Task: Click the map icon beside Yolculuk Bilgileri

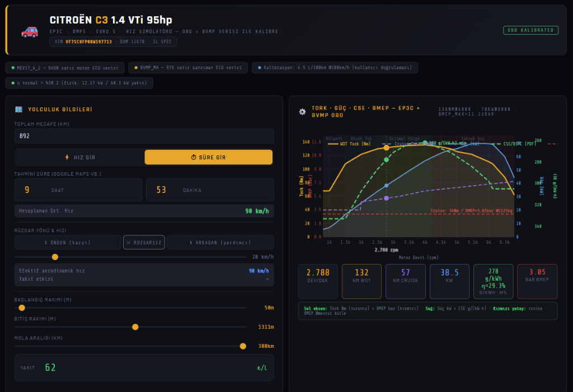Action: 18,110
